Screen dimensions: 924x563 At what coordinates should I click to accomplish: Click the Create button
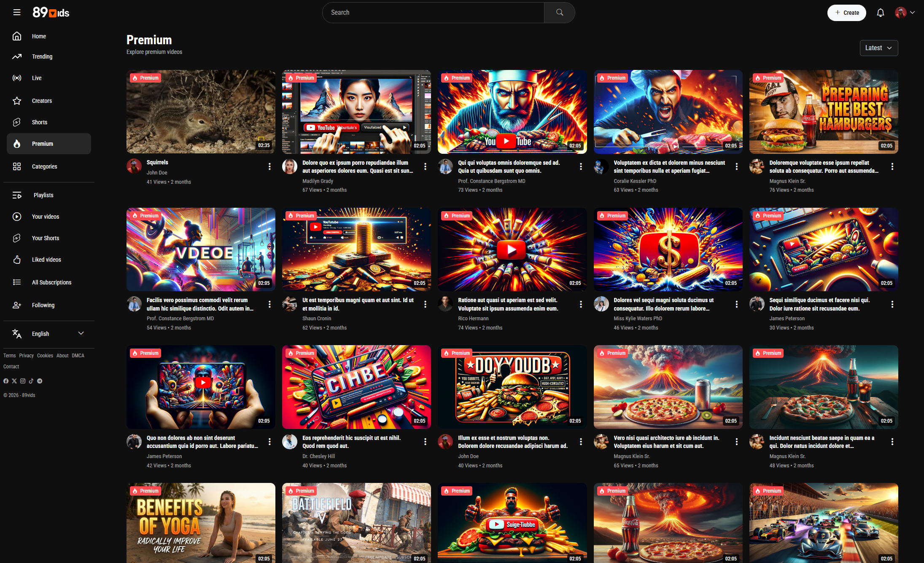point(846,13)
